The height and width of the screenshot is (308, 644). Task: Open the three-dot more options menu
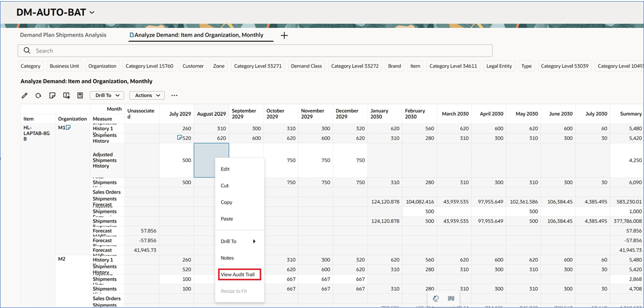[174, 95]
